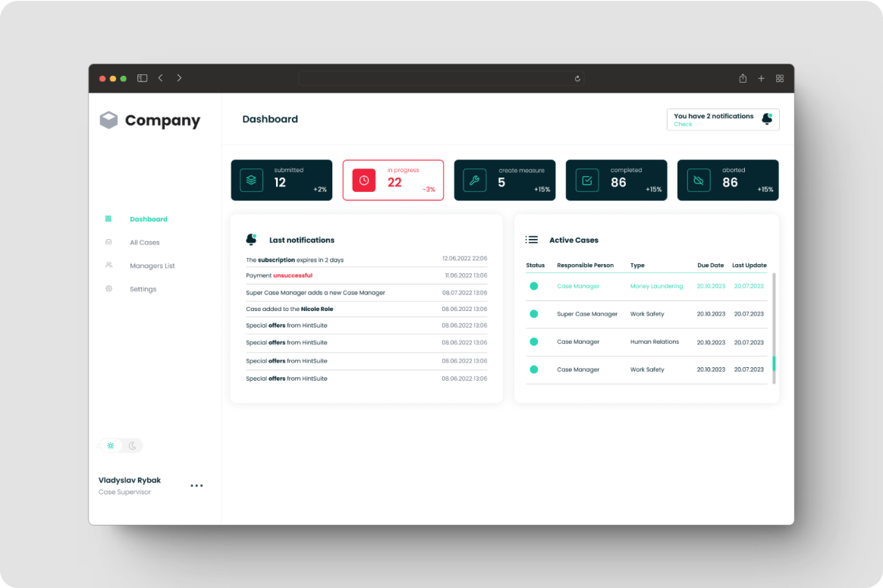Open the Settings page from sidebar
The image size is (883, 588).
(x=143, y=289)
